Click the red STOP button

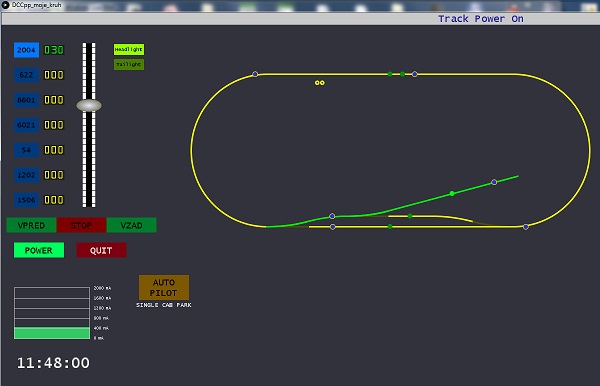pos(81,225)
